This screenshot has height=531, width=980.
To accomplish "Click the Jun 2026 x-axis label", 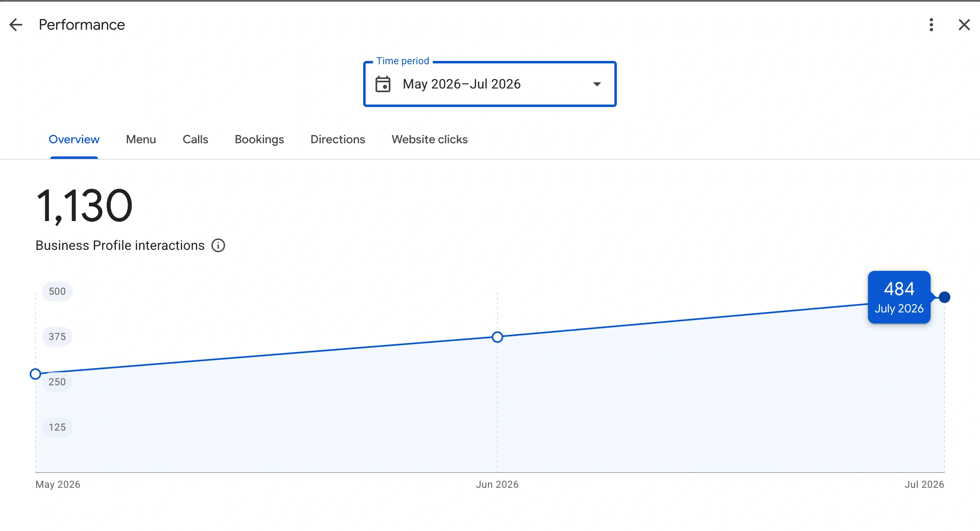I will (x=497, y=484).
